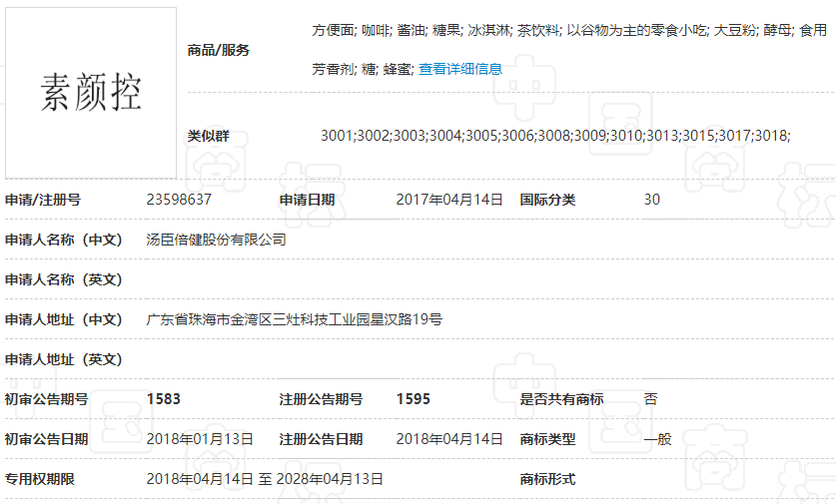Click the similar group codes starting 3001;3002
836x504 pixels.
(555, 136)
